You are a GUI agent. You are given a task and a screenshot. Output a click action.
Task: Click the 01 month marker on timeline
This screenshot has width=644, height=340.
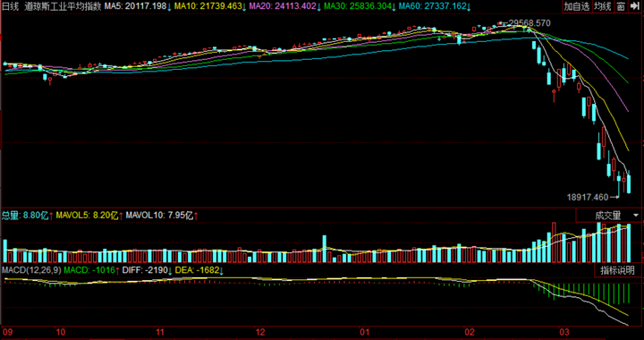[364, 332]
